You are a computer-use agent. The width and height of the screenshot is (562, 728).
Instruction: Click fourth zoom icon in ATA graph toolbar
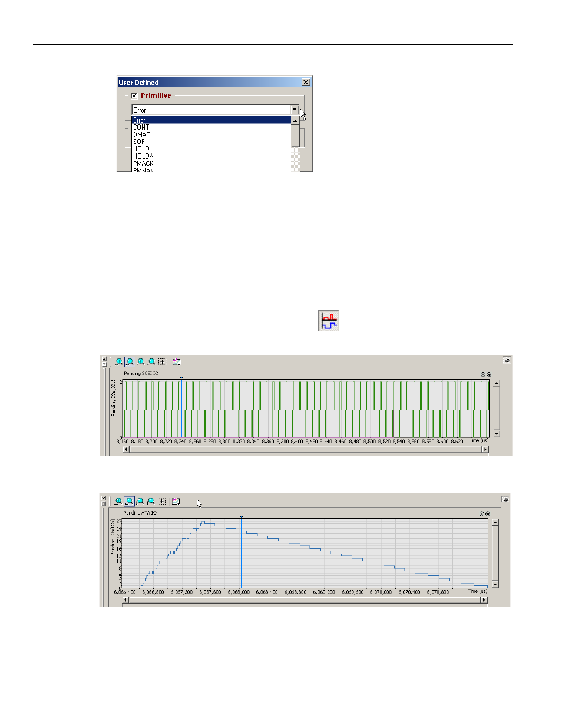(x=151, y=502)
